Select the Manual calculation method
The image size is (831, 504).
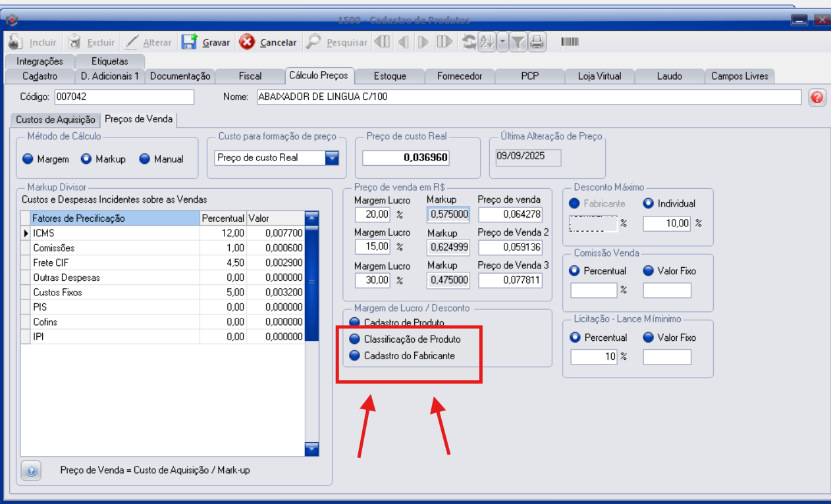pyautogui.click(x=145, y=159)
